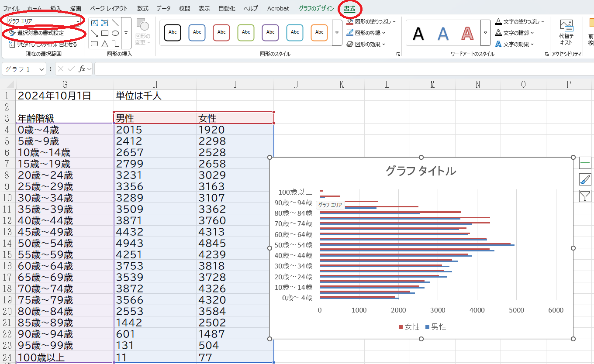Open WordArt styles dialog launcher
The image size is (594, 364).
547,54
